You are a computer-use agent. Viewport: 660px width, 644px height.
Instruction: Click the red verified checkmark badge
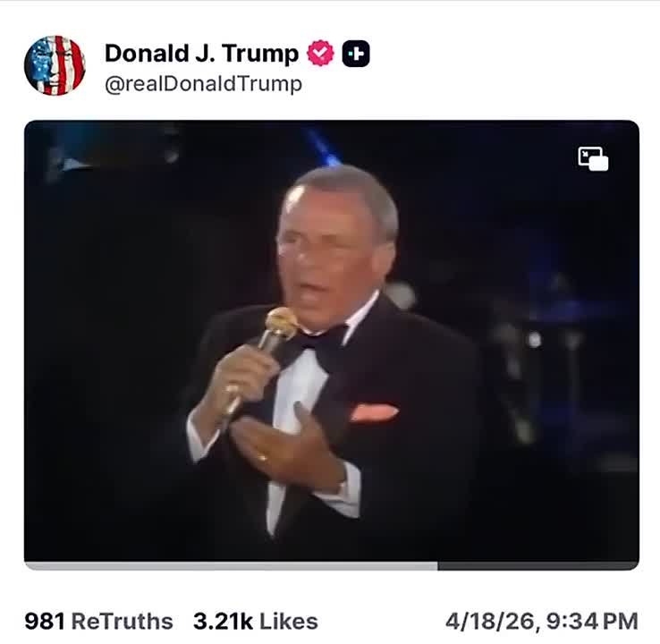[321, 54]
